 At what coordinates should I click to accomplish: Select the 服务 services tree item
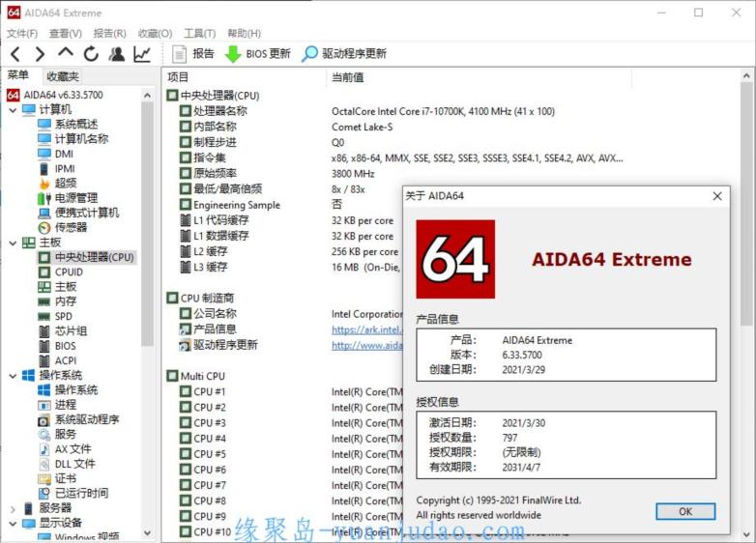coord(57,434)
